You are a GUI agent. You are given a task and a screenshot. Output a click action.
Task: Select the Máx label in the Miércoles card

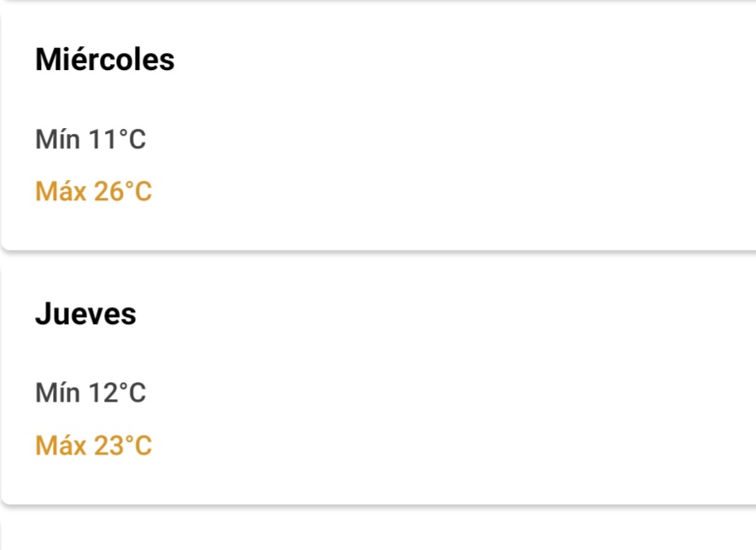(61, 191)
